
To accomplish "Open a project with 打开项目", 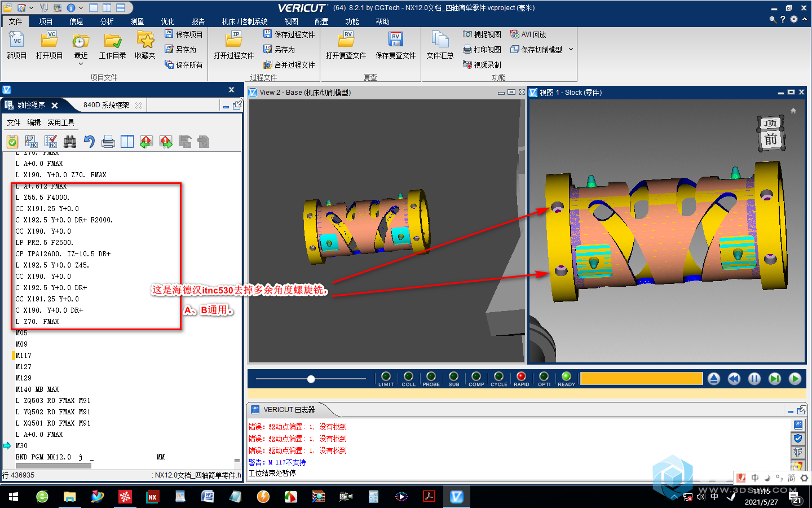I will [x=49, y=45].
